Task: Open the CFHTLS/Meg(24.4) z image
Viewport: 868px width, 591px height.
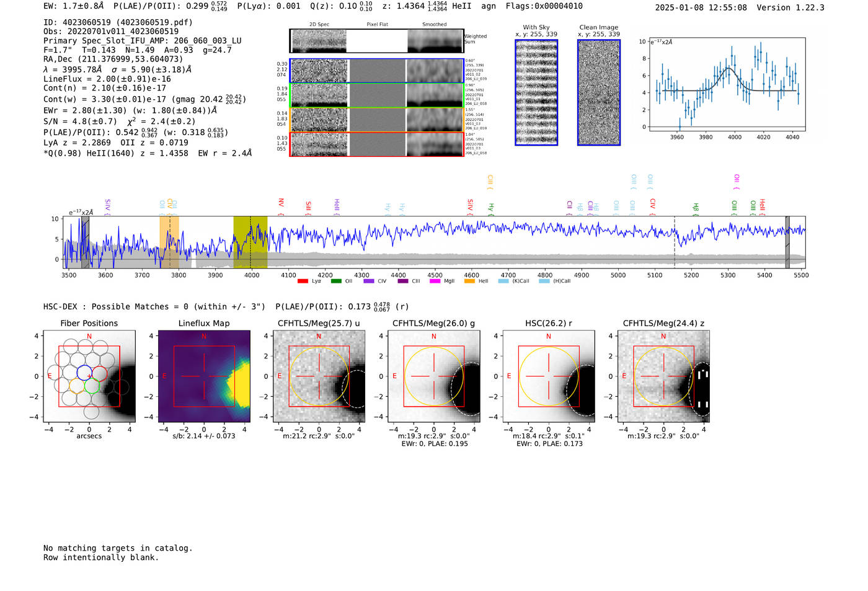Action: click(x=663, y=376)
